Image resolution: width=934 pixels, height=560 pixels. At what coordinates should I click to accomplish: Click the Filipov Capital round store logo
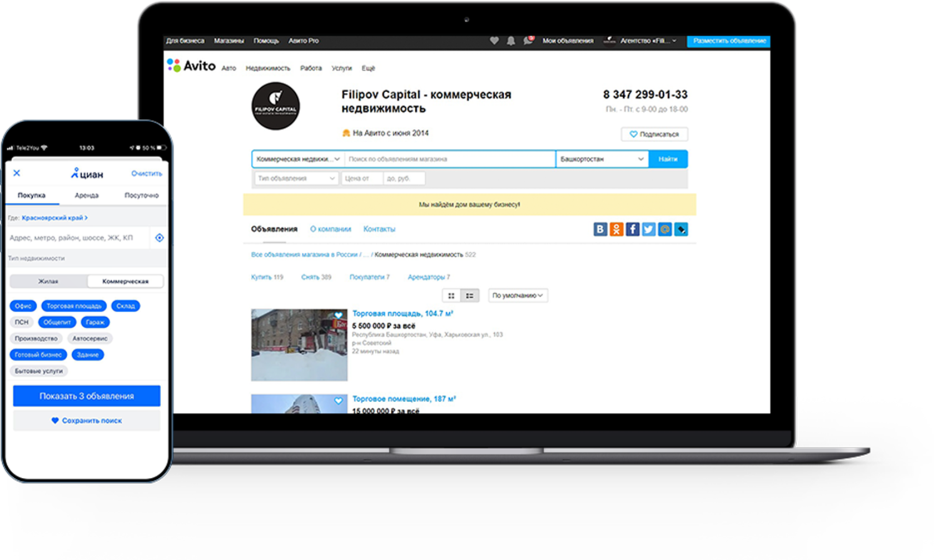point(276,106)
